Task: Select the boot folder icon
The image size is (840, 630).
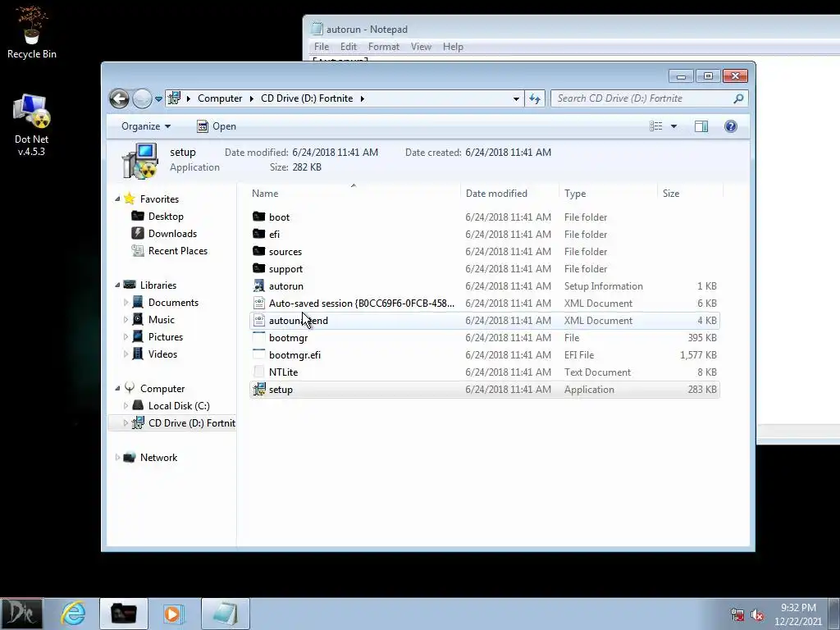Action: [x=258, y=217]
